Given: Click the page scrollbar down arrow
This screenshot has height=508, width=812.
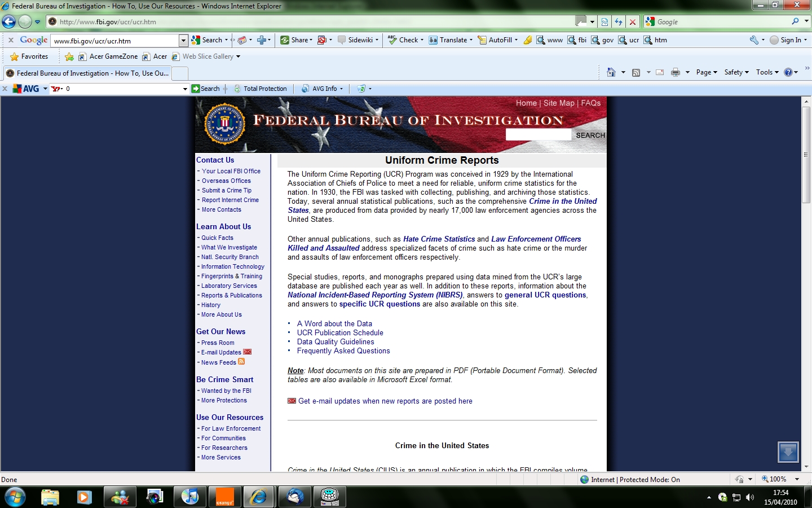Looking at the screenshot, I should pos(806,467).
